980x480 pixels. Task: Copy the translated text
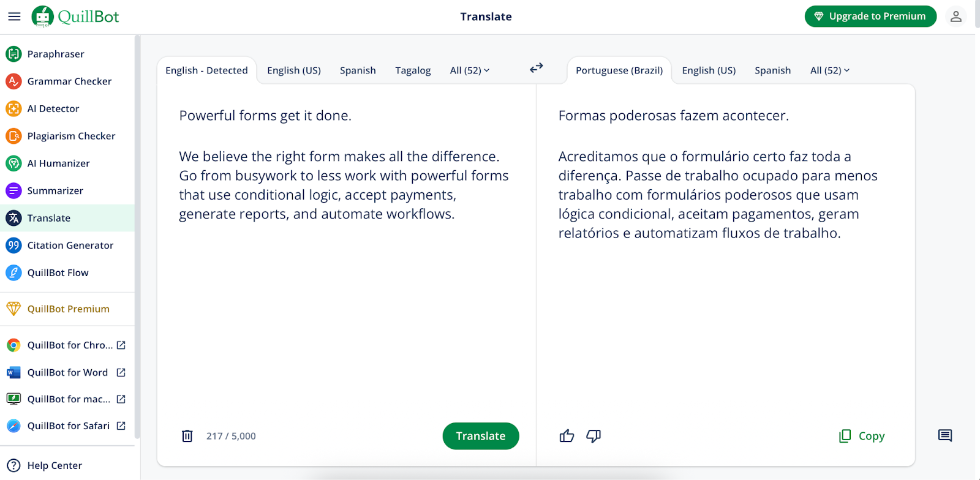tap(862, 436)
